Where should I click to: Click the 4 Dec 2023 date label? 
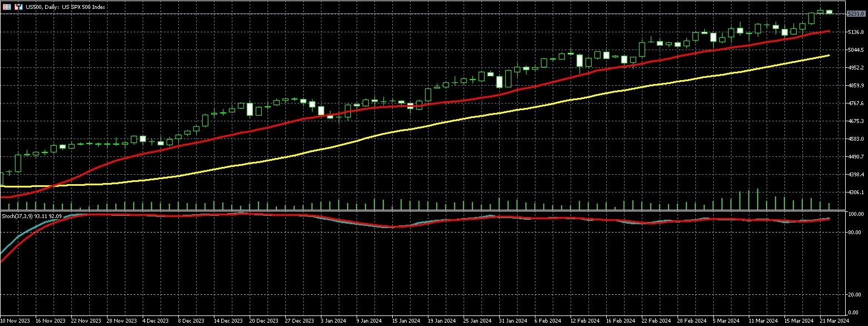tap(155, 321)
